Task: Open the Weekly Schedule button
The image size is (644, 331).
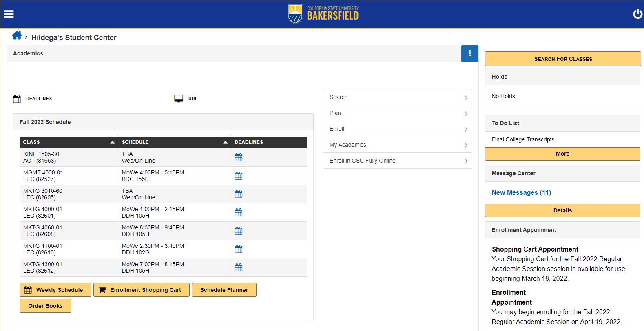Action: point(55,290)
